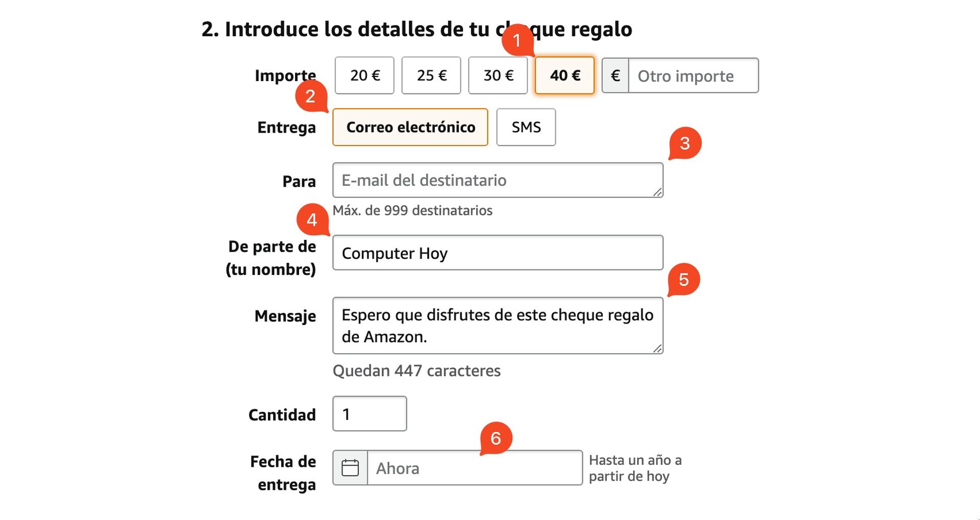Select Correo electrónico as delivery method
Viewport: 980px width, 520px height.
click(410, 127)
